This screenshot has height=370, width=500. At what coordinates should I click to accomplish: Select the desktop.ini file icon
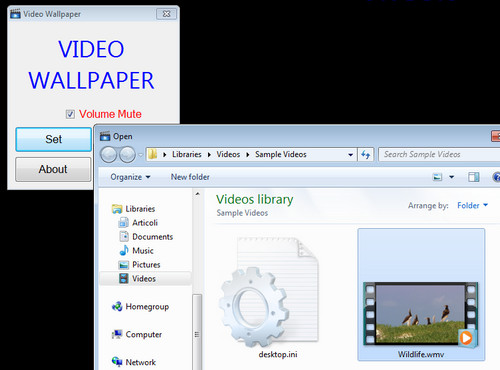pos(269,293)
